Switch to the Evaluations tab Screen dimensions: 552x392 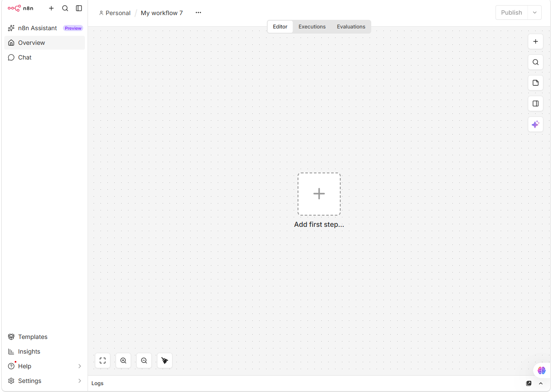[351, 27]
